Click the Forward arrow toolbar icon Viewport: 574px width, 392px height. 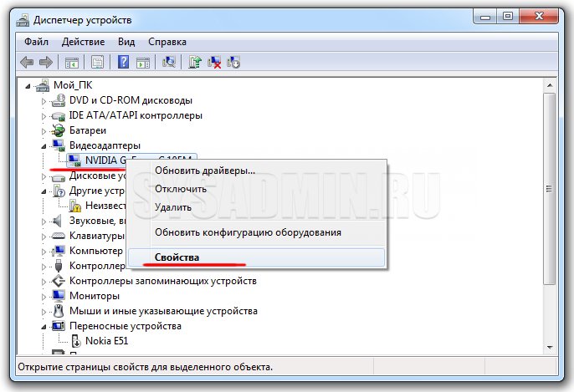coord(45,62)
